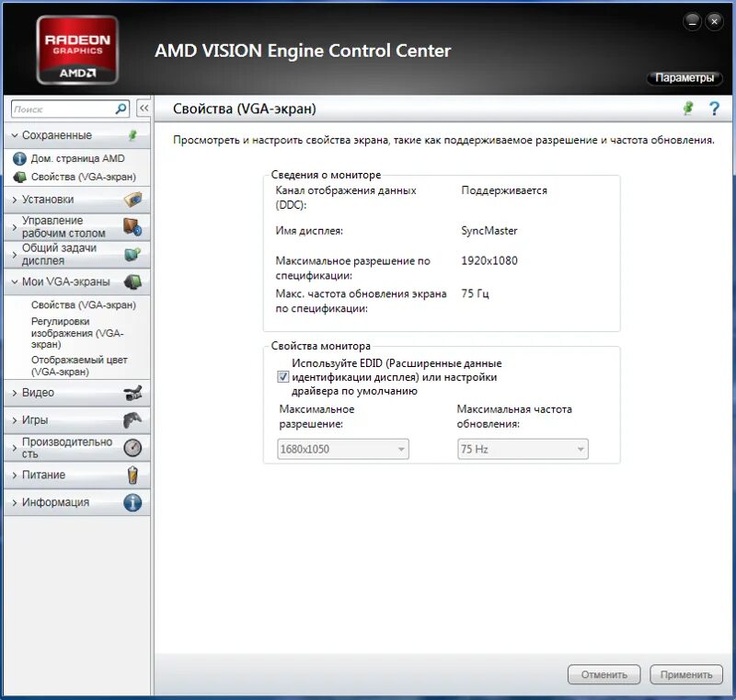Click the Свойства (VGA-экран) page heading
This screenshot has width=736, height=700.
tap(245, 109)
